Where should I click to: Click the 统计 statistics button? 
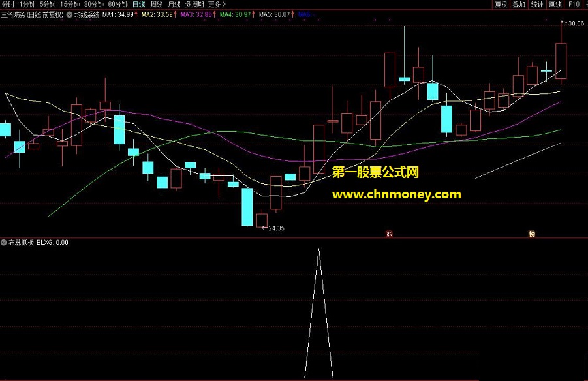(537, 4)
